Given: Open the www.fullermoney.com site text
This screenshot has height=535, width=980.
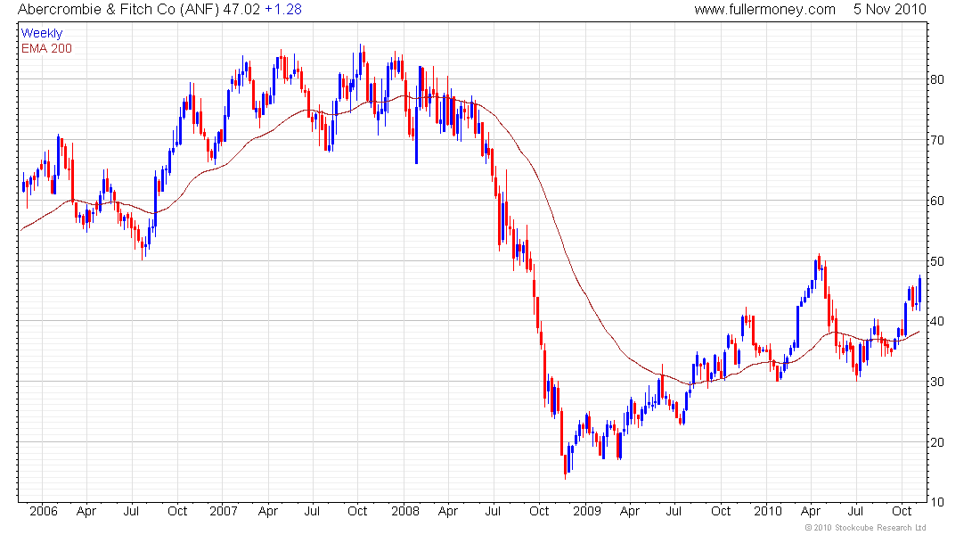Looking at the screenshot, I should click(x=765, y=10).
